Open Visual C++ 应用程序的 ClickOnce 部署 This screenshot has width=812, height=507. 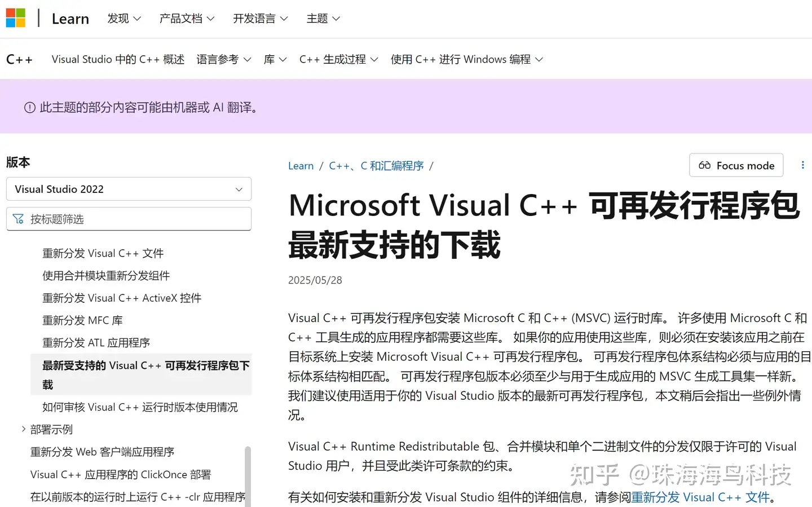coord(121,474)
